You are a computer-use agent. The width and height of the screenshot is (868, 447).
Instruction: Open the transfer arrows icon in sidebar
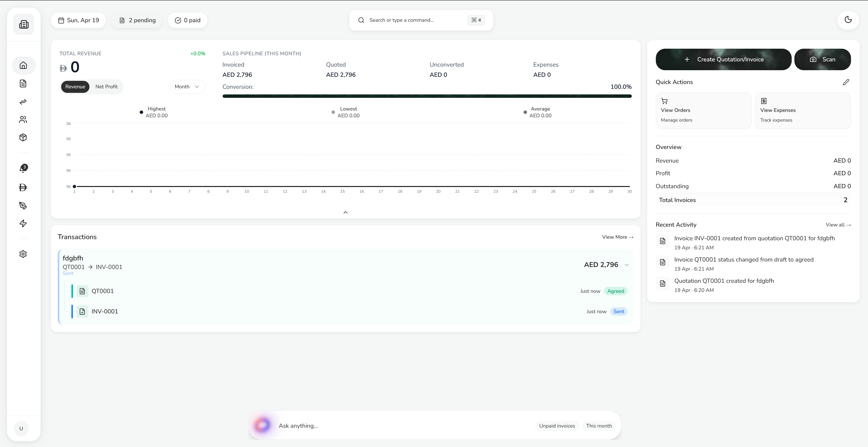tap(23, 102)
